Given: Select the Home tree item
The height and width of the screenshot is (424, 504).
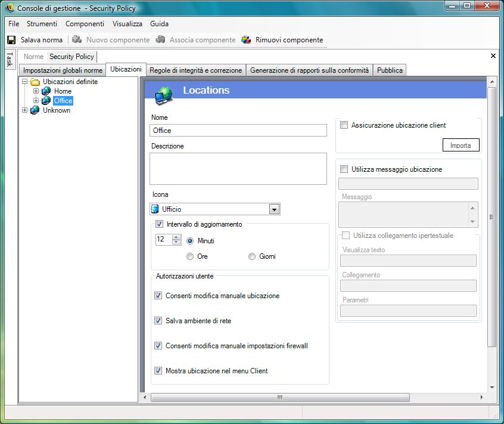Looking at the screenshot, I should coord(63,91).
